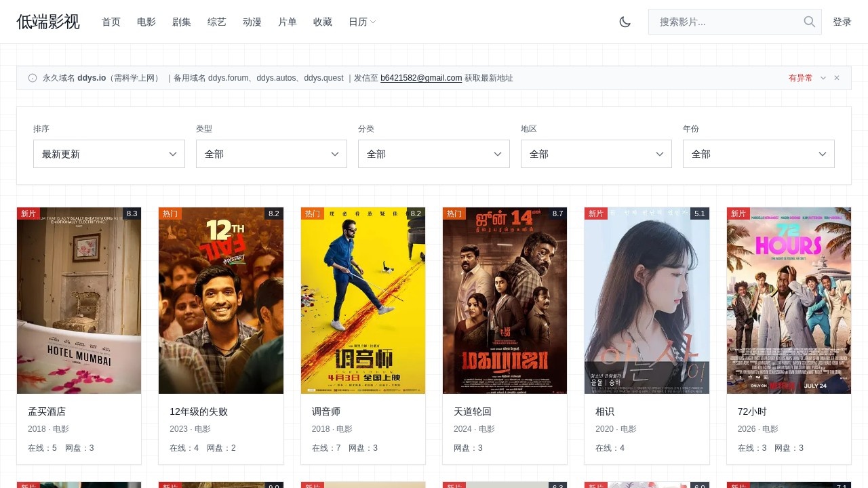Open the 日历 menu in navigation
Screen dimensions: 868x488
point(362,22)
